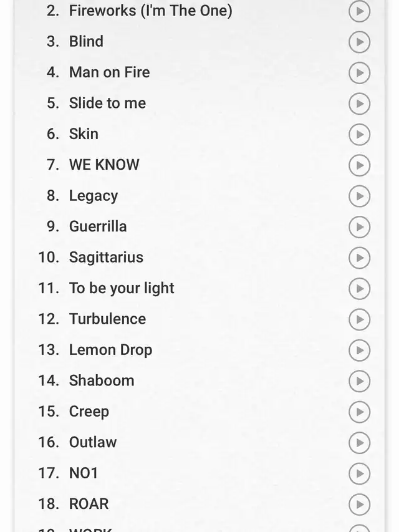
Task: Click the Sagittarius song name
Action: pyautogui.click(x=106, y=258)
